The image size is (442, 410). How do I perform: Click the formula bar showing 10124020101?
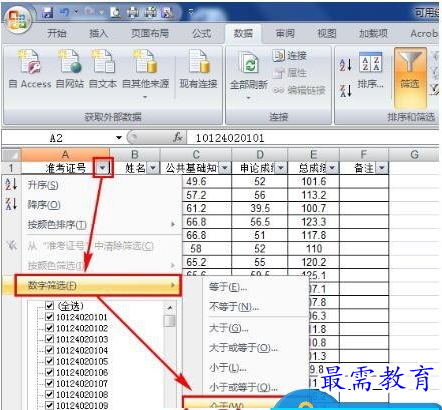click(x=313, y=138)
